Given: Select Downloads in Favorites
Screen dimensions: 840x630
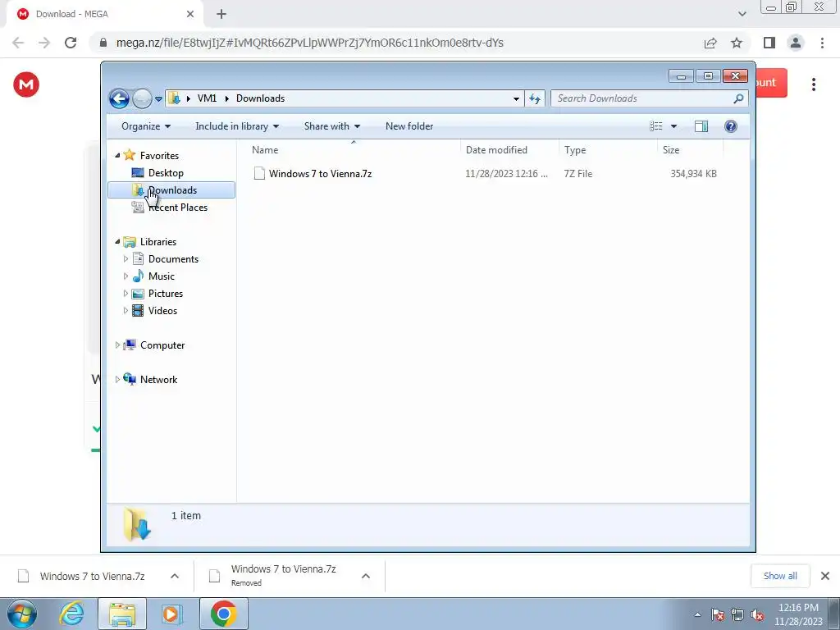Looking at the screenshot, I should [x=172, y=190].
